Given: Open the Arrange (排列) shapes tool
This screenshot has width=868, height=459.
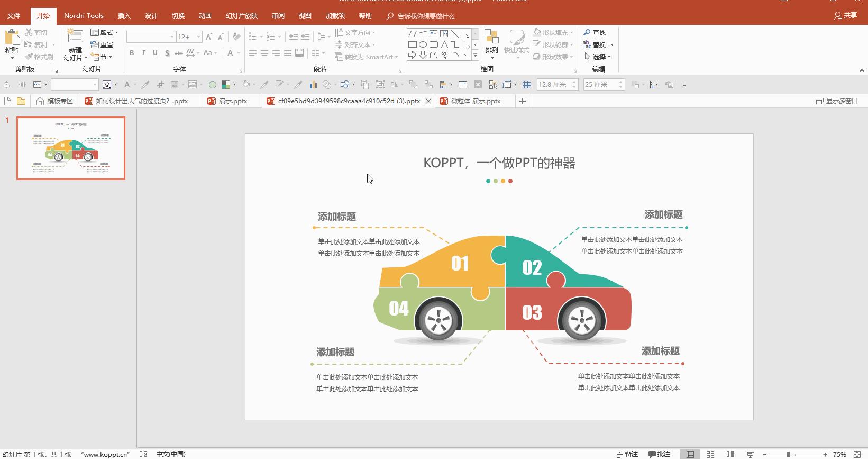Looking at the screenshot, I should pyautogui.click(x=491, y=41).
